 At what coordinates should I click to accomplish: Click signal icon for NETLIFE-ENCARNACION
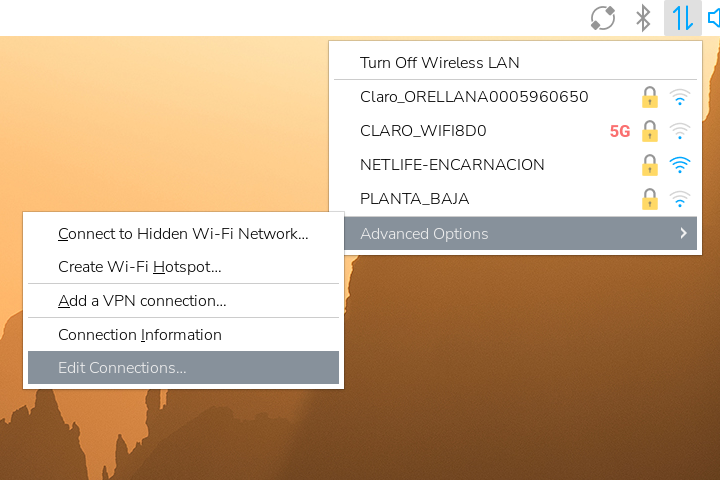(680, 165)
